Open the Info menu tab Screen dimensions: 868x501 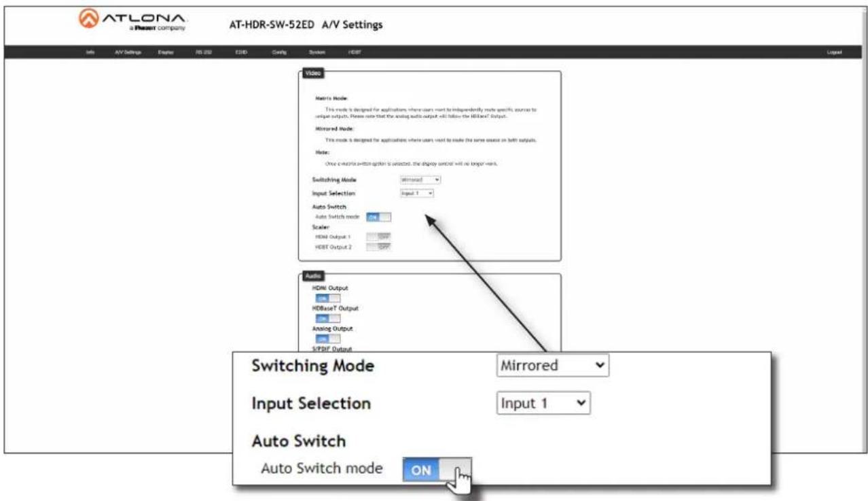[90, 52]
